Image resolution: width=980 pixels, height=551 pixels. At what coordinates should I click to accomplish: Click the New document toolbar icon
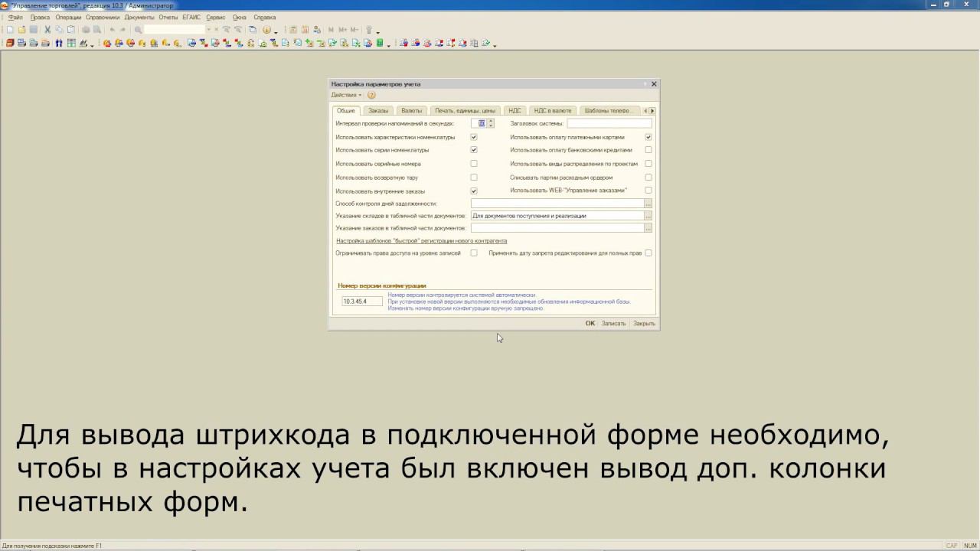[x=9, y=29]
